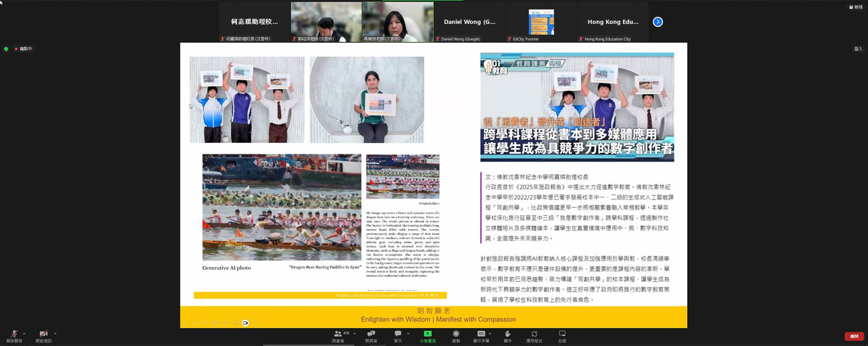Select the Daniel Wong participant tile

[x=469, y=22]
